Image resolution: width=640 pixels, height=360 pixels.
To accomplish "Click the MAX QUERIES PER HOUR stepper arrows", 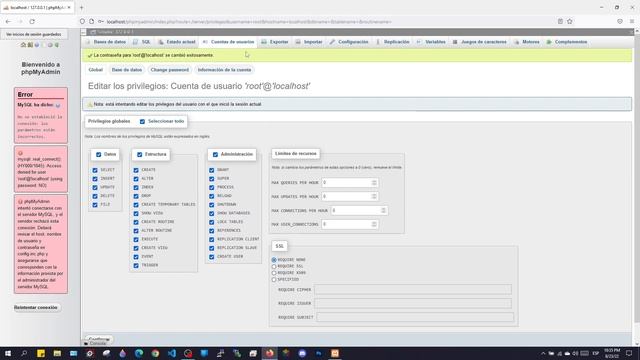I will click(x=374, y=183).
